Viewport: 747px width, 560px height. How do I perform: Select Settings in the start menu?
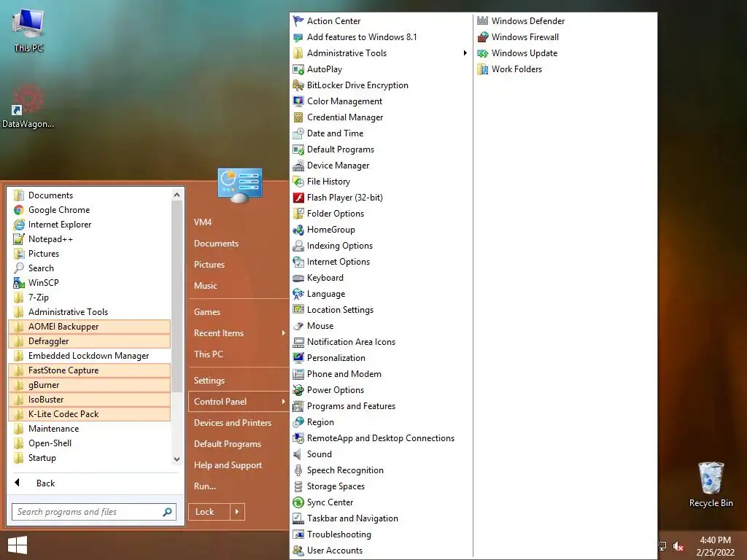click(x=209, y=381)
